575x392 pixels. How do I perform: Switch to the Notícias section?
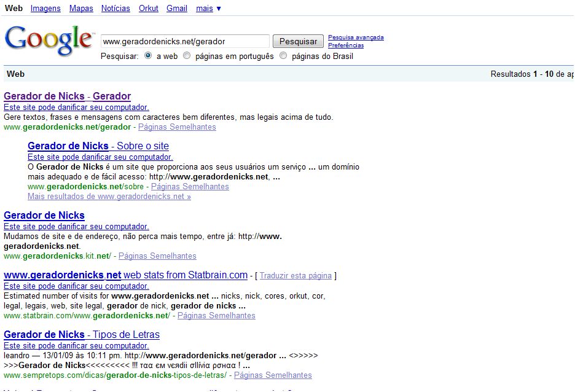pyautogui.click(x=115, y=8)
